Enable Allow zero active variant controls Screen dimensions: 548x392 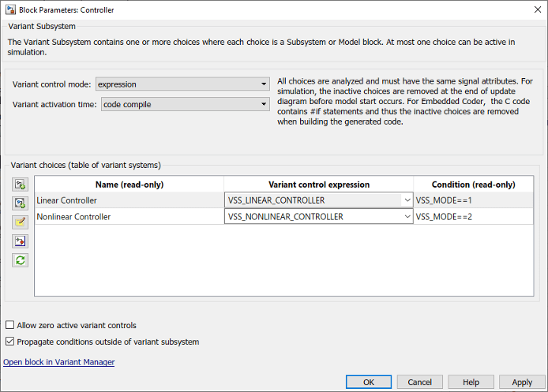click(x=10, y=325)
